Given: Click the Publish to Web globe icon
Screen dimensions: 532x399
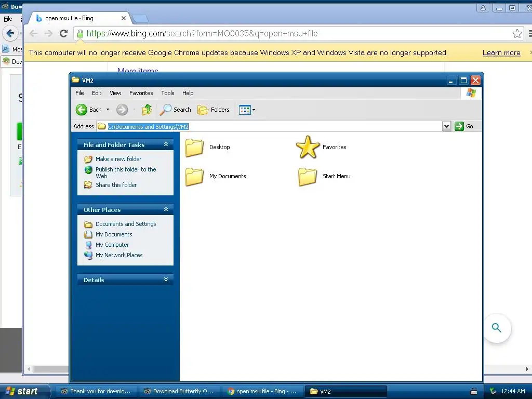Looking at the screenshot, I should pos(88,170).
